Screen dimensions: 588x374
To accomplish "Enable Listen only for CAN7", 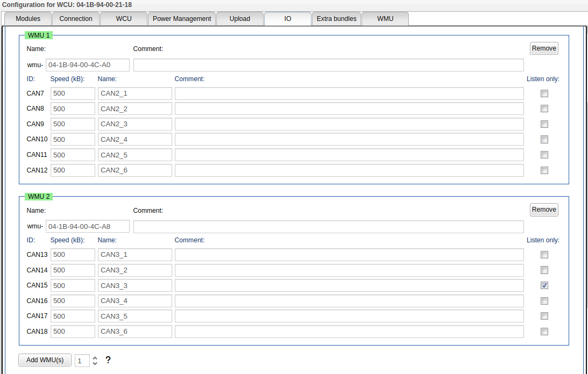I will [x=544, y=93].
